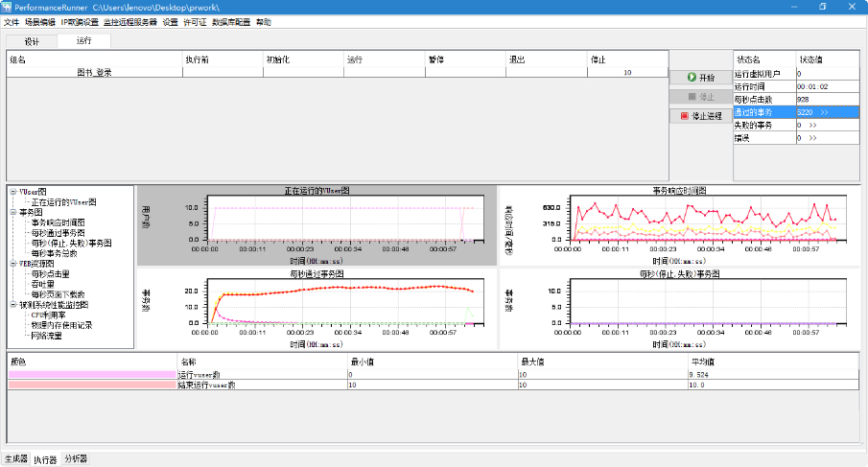Viewport: 868px width, 467px height.
Task: Click the 状态值 column header
Action: tap(828, 59)
